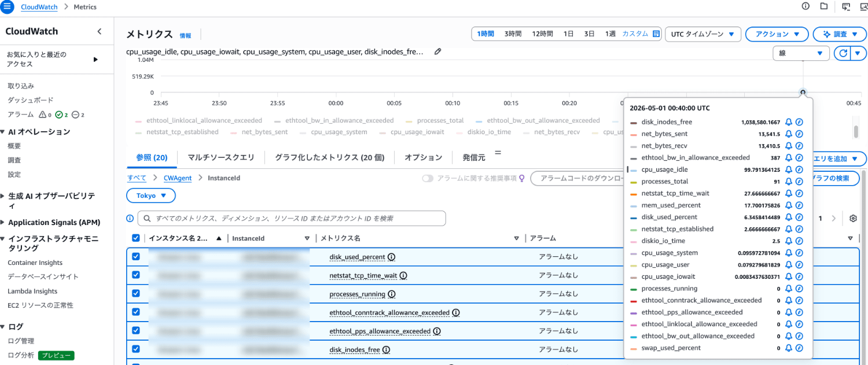
Task: Open the custom time range calendar icon
Action: click(656, 34)
